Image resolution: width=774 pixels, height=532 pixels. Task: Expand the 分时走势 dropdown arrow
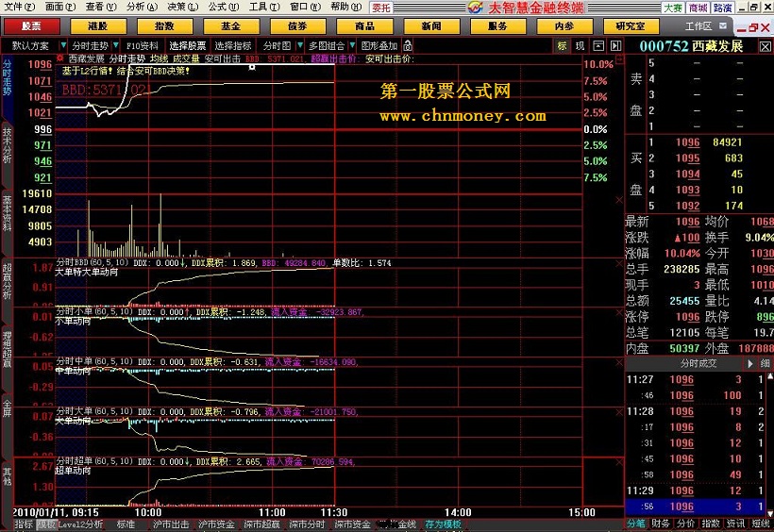coord(115,46)
